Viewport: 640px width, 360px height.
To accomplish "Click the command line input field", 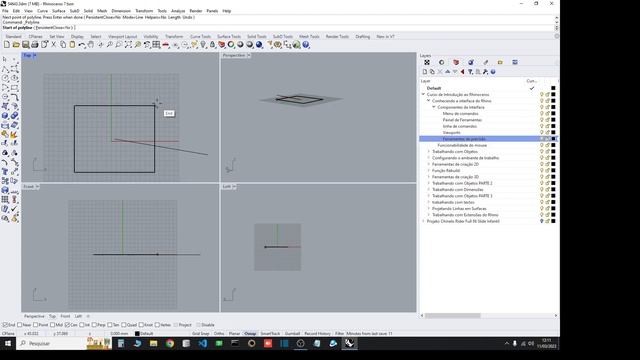I will tap(278, 28).
